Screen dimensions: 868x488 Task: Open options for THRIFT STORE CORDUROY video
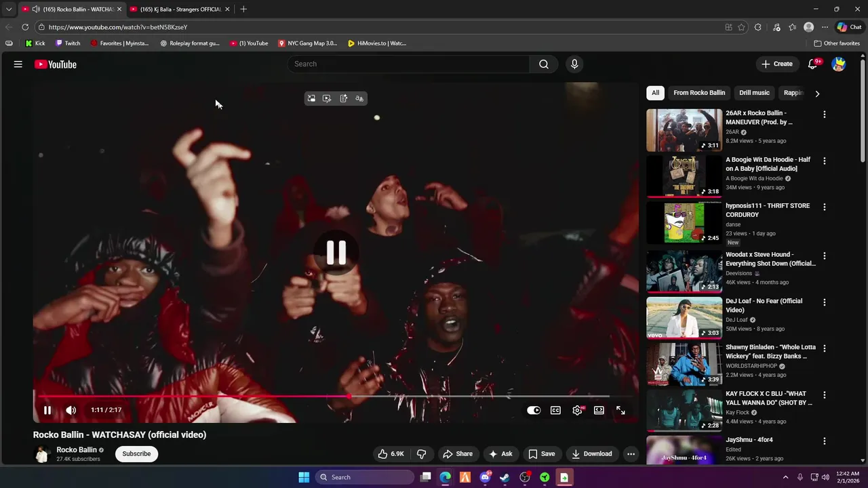(825, 207)
